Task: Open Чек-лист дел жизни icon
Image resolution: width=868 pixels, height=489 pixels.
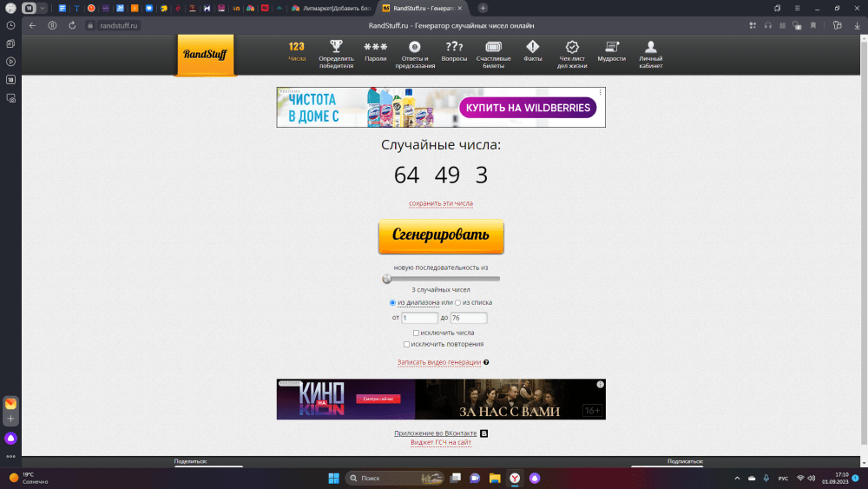Action: pyautogui.click(x=572, y=47)
